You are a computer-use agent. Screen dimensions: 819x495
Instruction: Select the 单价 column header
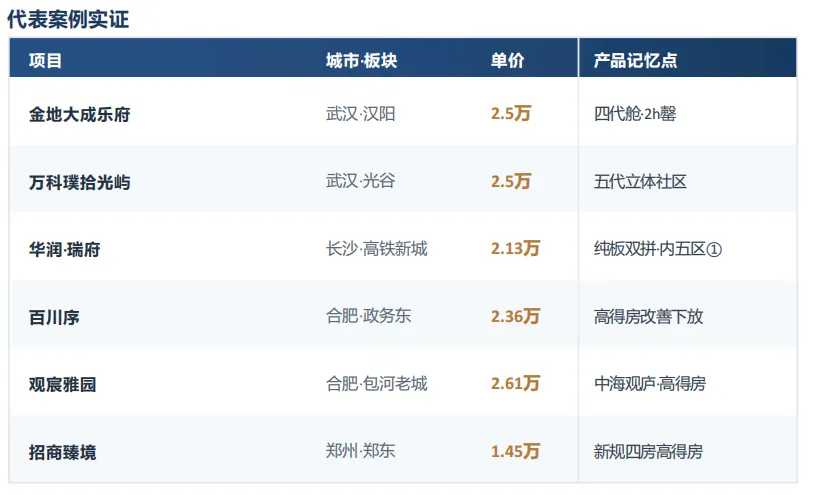coord(507,61)
